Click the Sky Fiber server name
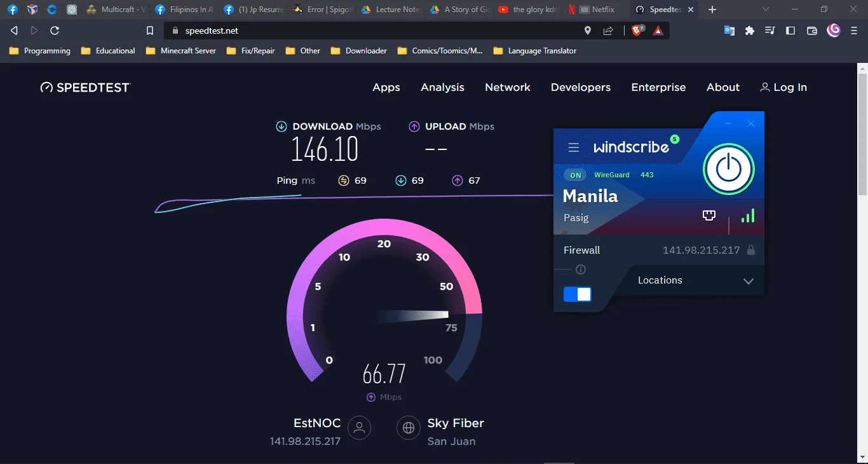The height and width of the screenshot is (464, 868). (x=456, y=423)
